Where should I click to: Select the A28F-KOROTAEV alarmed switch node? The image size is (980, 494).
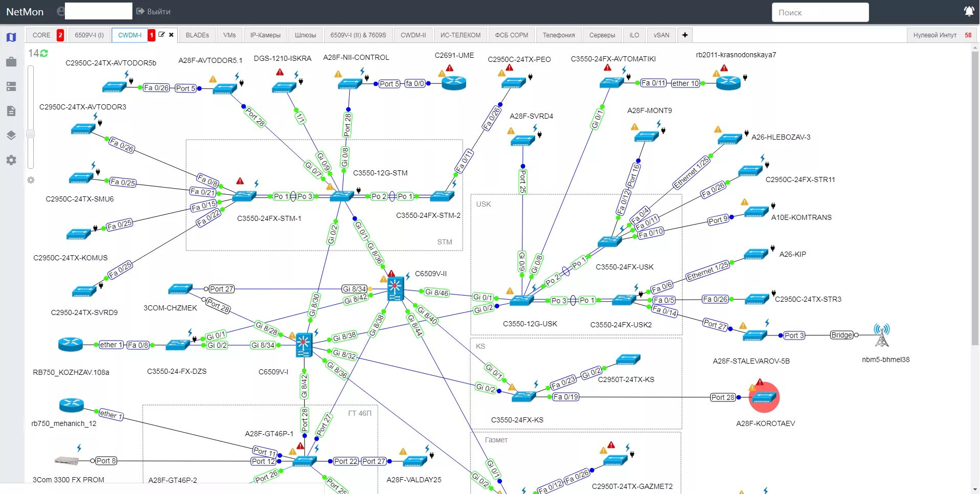[x=764, y=397]
